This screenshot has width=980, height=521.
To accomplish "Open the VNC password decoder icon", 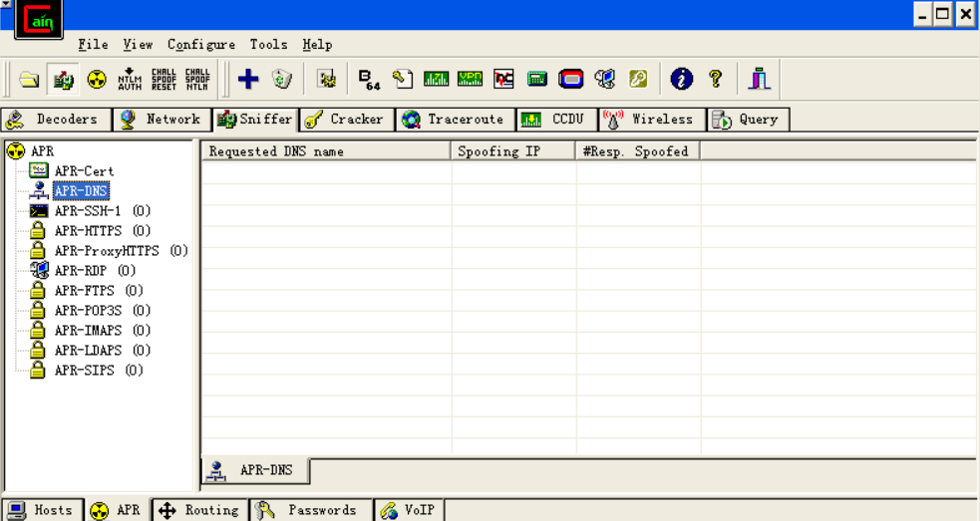I will [x=503, y=79].
